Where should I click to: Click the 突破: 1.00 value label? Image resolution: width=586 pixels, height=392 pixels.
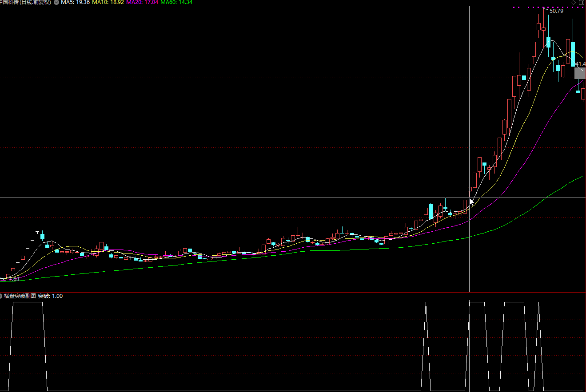click(x=50, y=296)
